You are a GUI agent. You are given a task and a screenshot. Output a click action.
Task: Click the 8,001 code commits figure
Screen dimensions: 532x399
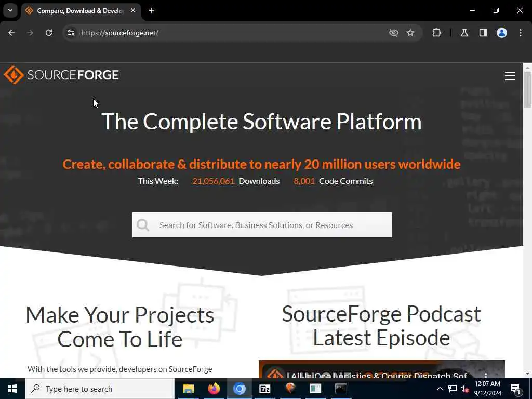click(x=304, y=181)
